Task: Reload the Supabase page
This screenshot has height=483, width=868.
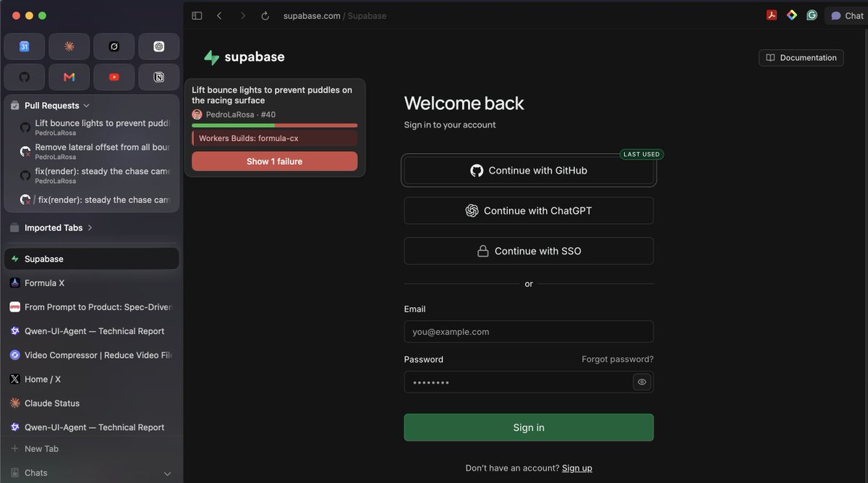Action: click(265, 16)
